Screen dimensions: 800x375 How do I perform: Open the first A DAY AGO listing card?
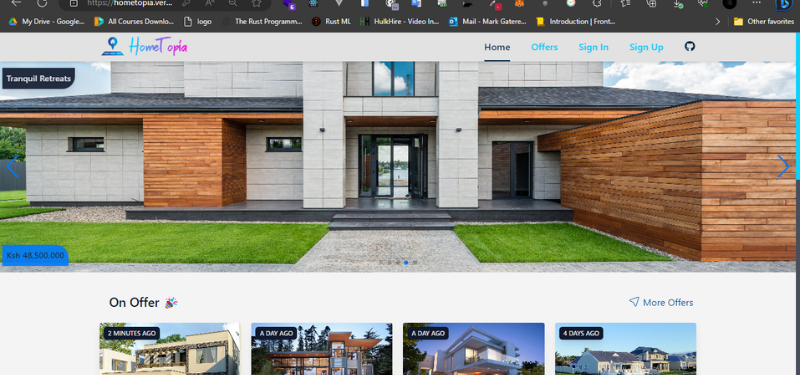pos(321,348)
